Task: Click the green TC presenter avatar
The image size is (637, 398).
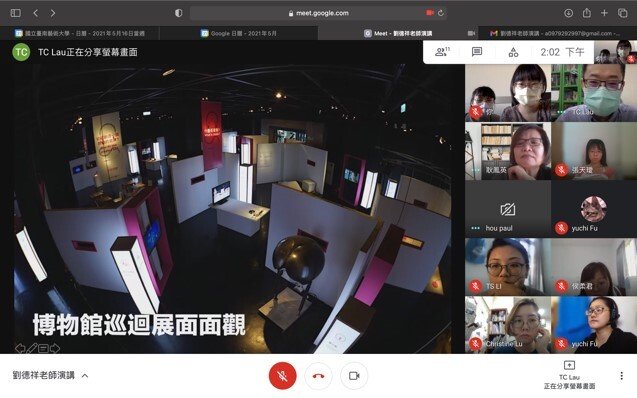Action: (x=21, y=52)
